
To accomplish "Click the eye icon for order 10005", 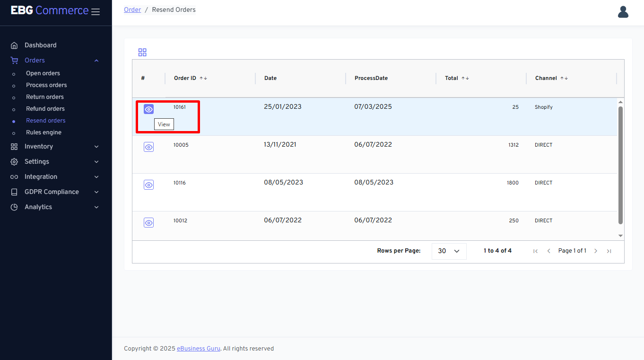I will [x=148, y=147].
